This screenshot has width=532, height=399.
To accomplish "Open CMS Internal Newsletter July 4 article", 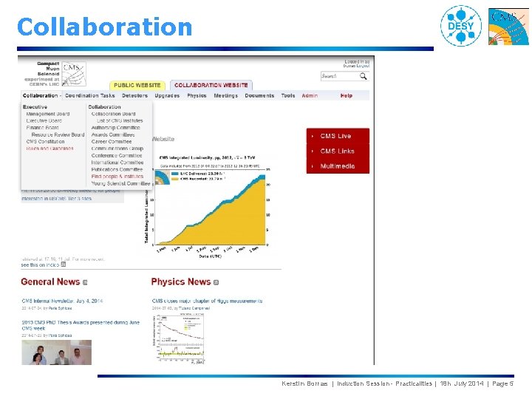I will 62,301.
